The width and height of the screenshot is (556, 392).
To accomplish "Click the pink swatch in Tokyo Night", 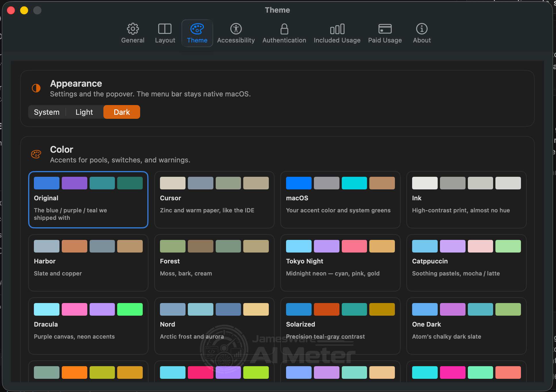I will click(x=354, y=246).
